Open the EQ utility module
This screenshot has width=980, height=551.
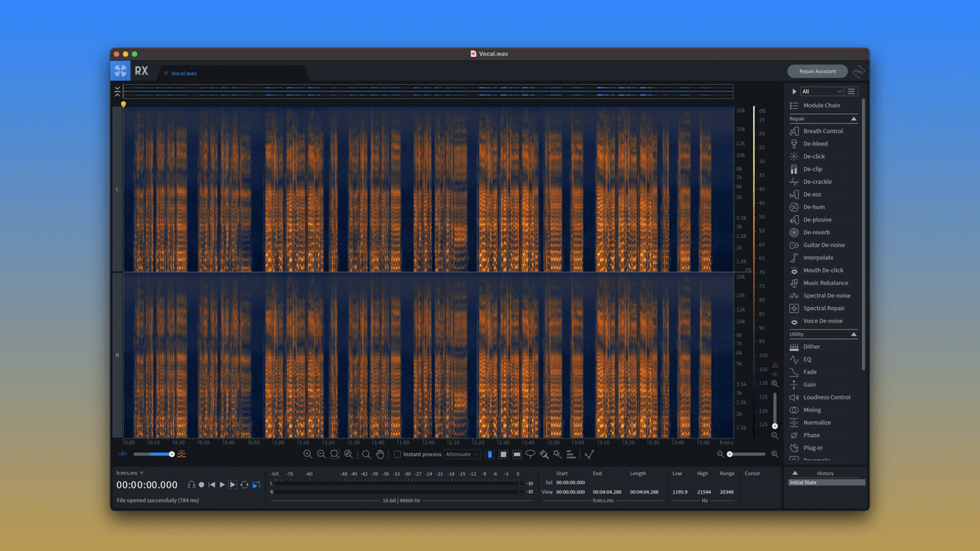click(x=823, y=359)
